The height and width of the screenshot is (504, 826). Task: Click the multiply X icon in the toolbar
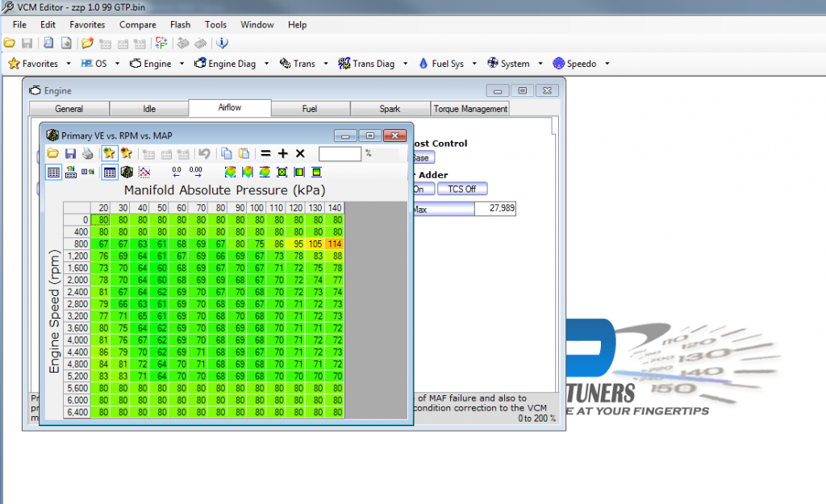(x=299, y=154)
